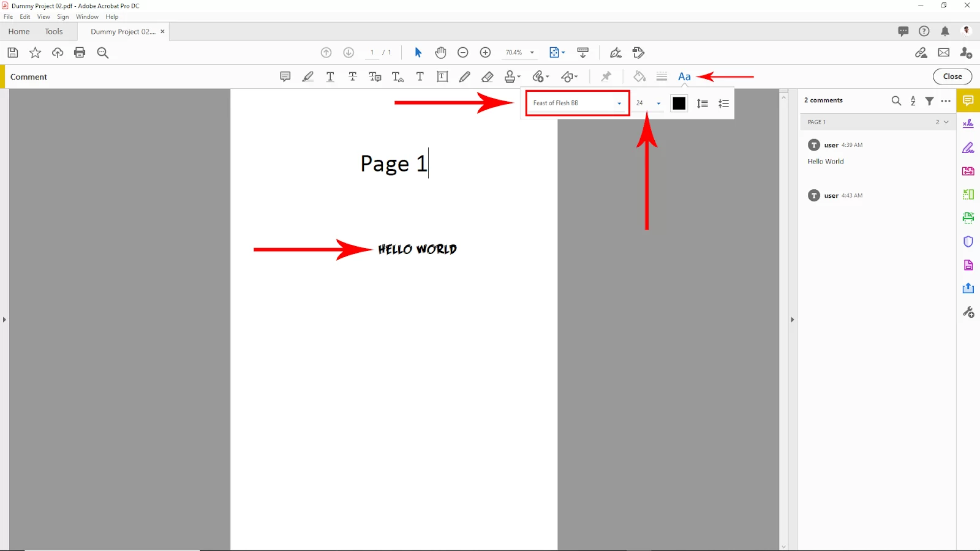Click the page display keyboard icon
Image resolution: width=980 pixels, height=551 pixels.
583,53
